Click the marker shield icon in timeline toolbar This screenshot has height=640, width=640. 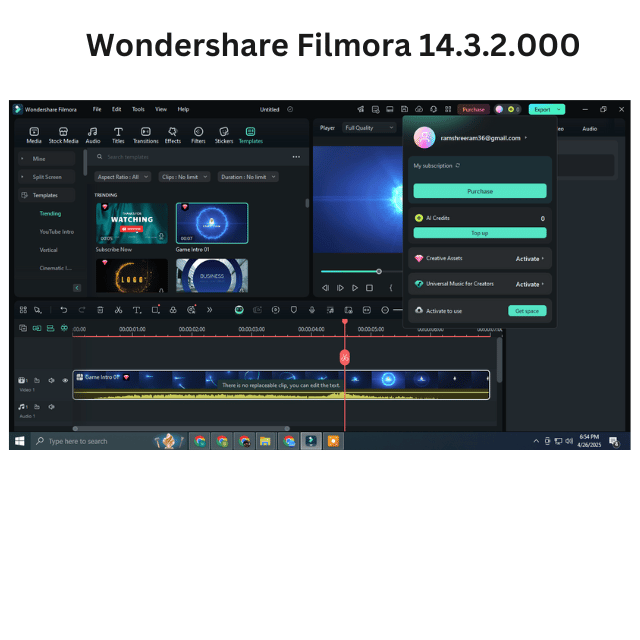click(x=294, y=310)
